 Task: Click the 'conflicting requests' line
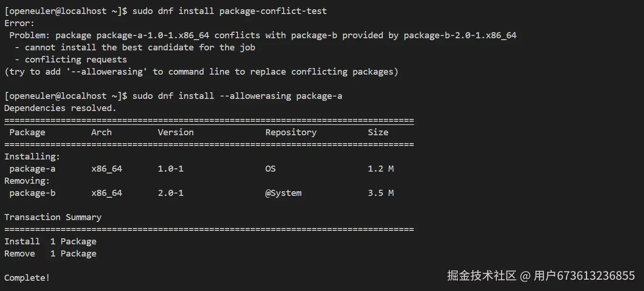(75, 59)
